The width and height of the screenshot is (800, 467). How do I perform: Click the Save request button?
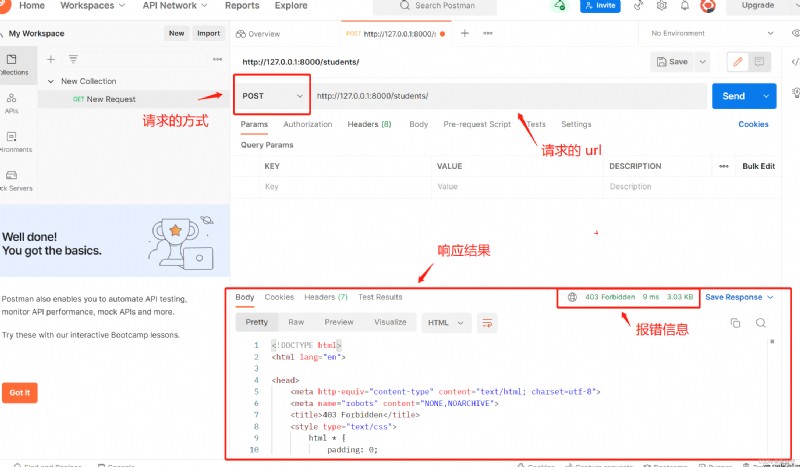point(672,62)
